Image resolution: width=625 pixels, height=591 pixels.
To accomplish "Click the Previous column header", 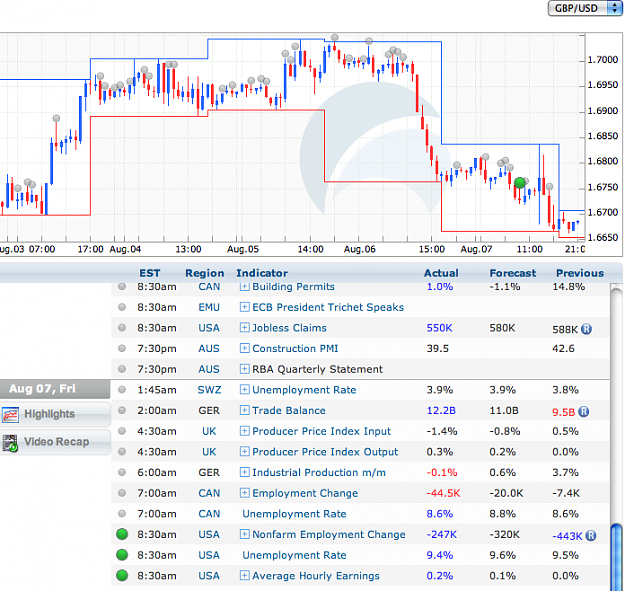I will coord(580,273).
